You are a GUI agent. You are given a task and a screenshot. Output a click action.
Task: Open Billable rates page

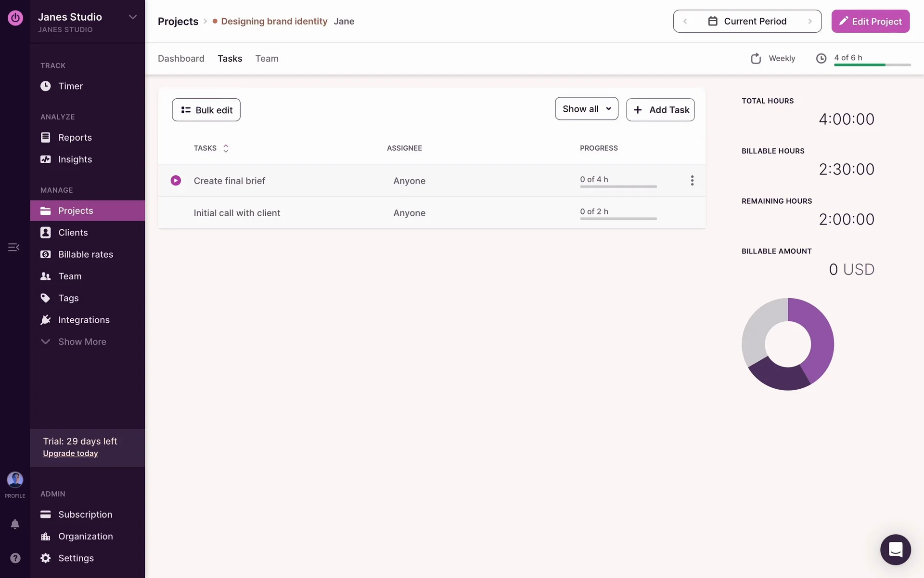pos(85,254)
